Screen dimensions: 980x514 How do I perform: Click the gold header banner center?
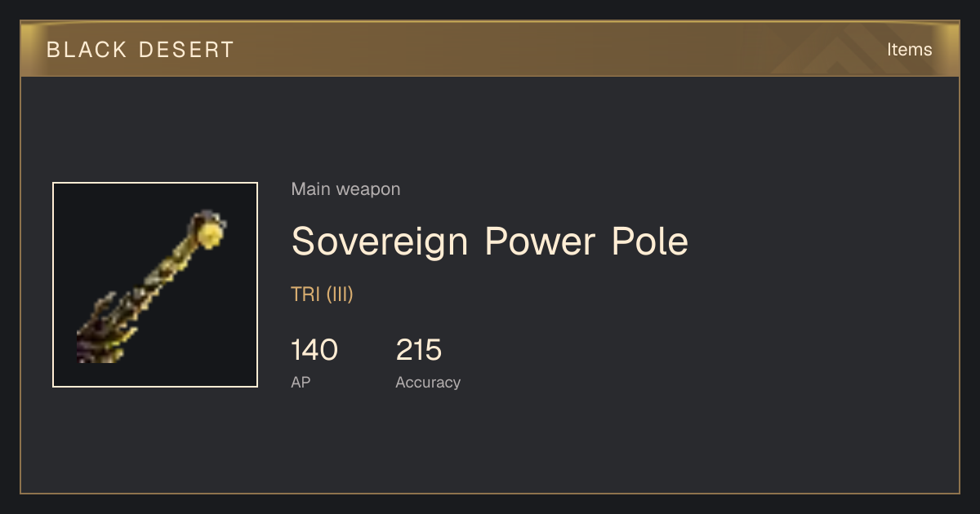pos(490,49)
